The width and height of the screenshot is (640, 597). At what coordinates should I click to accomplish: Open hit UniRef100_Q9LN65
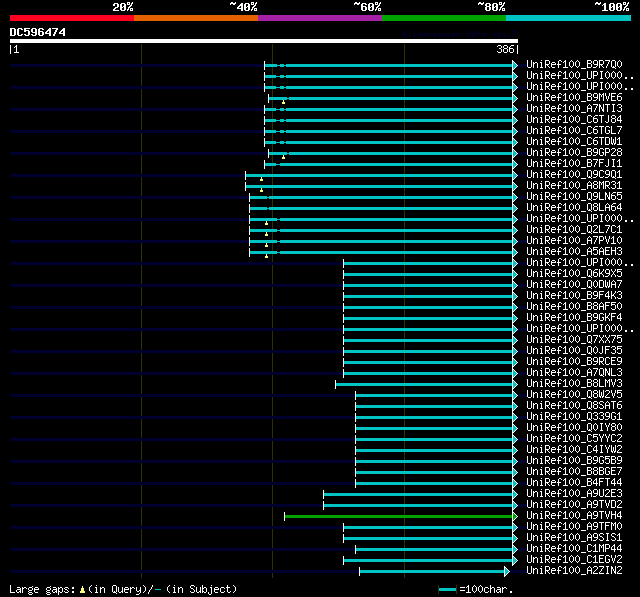[574, 197]
